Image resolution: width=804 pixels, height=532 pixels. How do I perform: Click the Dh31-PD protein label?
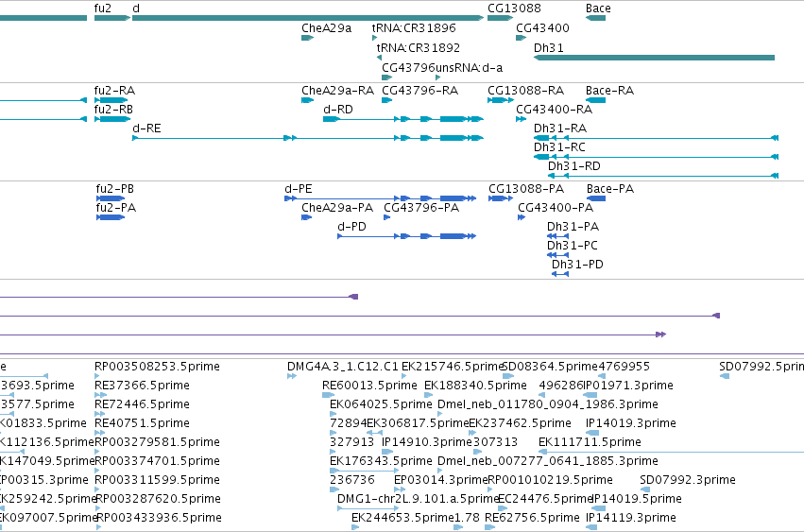pyautogui.click(x=577, y=265)
